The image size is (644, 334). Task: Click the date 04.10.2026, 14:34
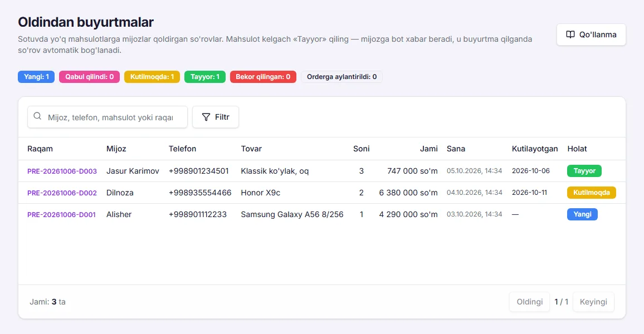(475, 193)
